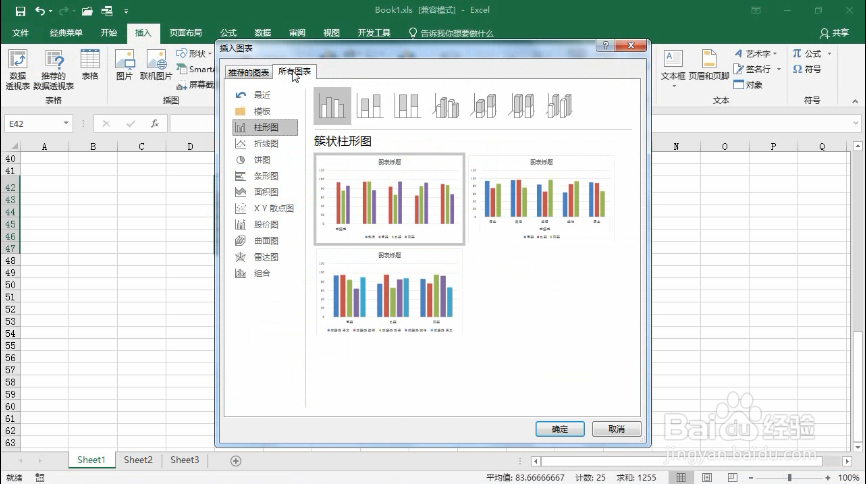Select second clustered column chart preview
Image resolution: width=866 pixels, height=484 pixels.
(541, 199)
